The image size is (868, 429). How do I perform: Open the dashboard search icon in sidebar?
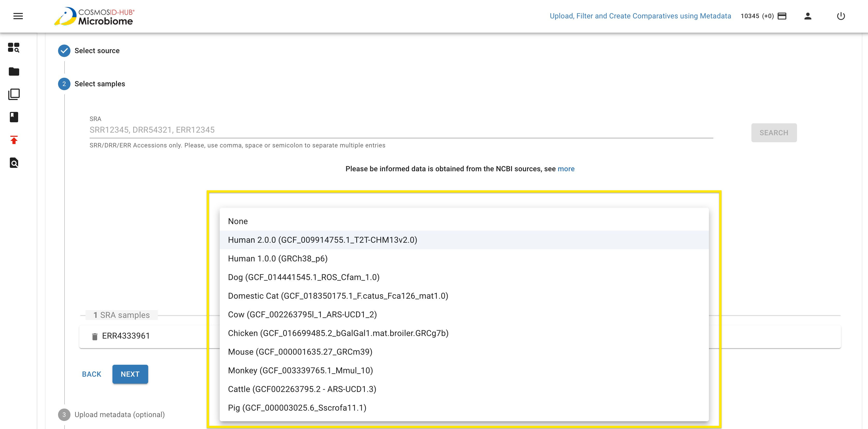13,48
